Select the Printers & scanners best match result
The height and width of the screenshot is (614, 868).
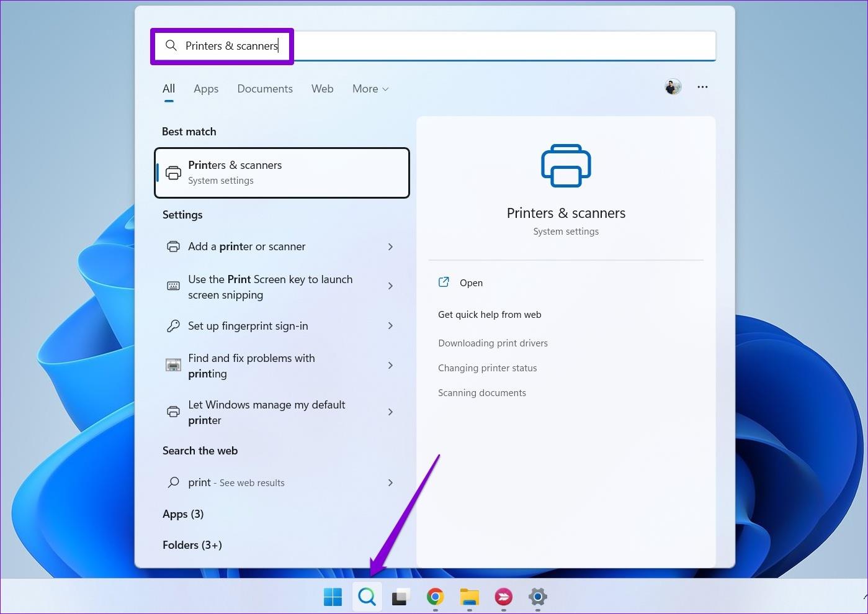(x=282, y=173)
